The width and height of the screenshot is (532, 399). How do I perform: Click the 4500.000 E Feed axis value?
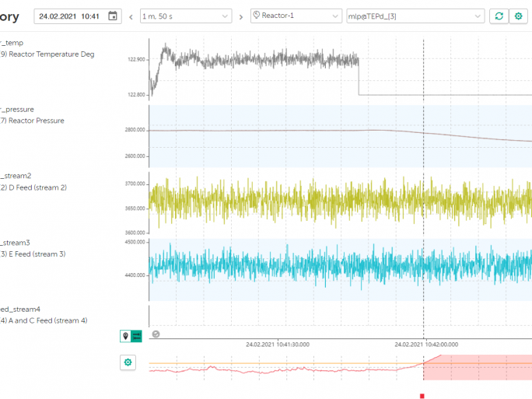coord(135,242)
